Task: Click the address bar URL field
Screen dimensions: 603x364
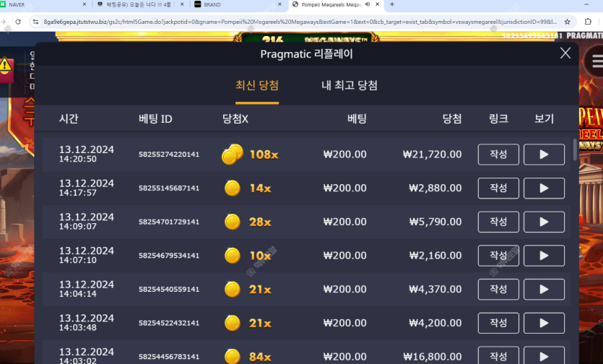Action: pyautogui.click(x=300, y=22)
